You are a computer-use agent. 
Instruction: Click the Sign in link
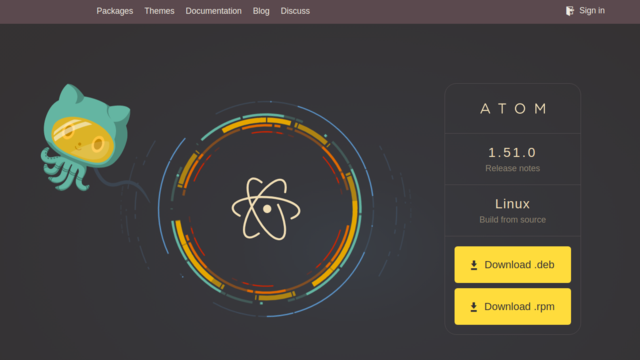(592, 11)
